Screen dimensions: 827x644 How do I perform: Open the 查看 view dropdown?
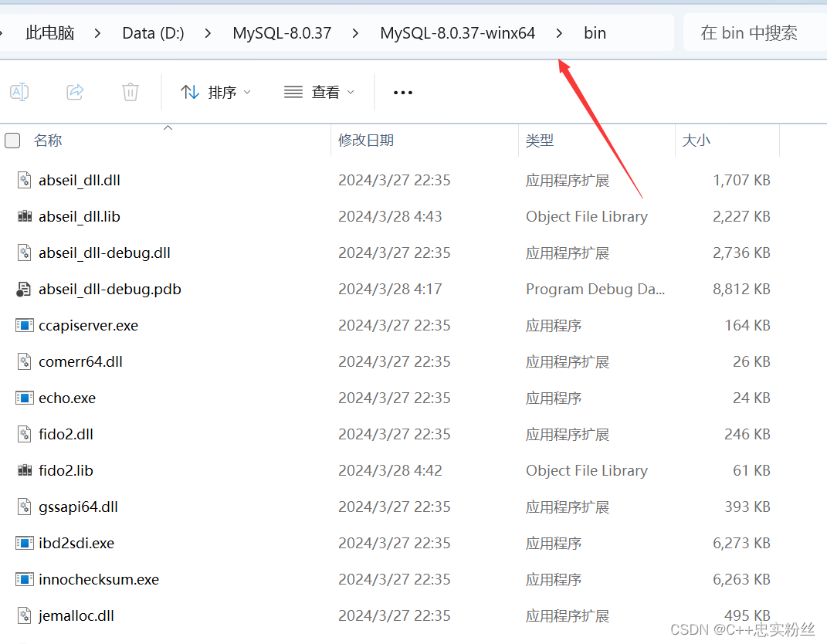pyautogui.click(x=319, y=93)
